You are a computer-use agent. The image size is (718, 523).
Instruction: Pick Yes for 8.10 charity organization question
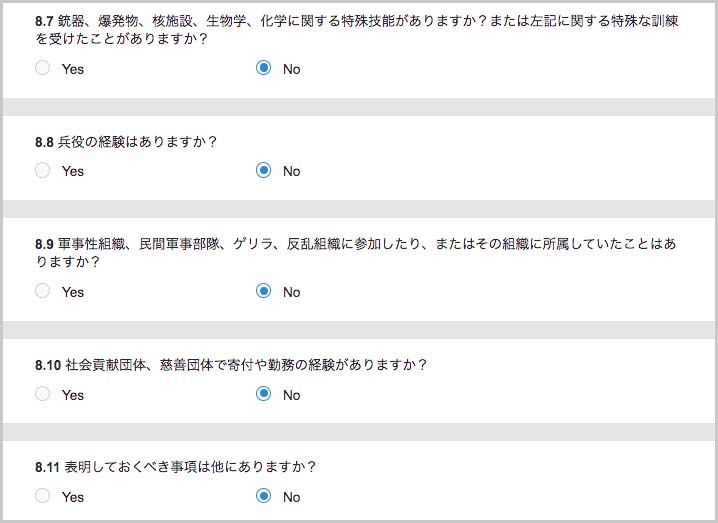click(x=43, y=394)
